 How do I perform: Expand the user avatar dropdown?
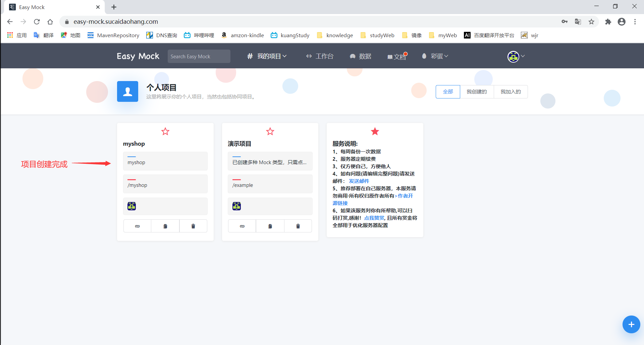pyautogui.click(x=516, y=56)
